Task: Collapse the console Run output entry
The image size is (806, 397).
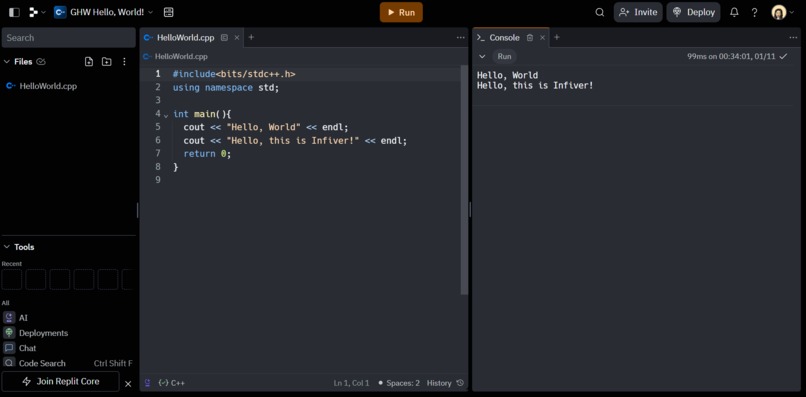Action: (482, 57)
